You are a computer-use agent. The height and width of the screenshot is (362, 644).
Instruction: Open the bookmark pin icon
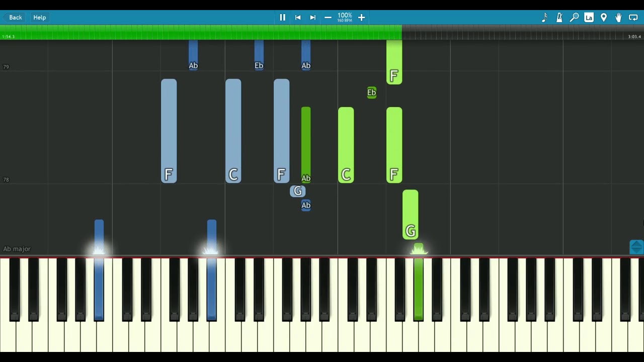tap(604, 18)
